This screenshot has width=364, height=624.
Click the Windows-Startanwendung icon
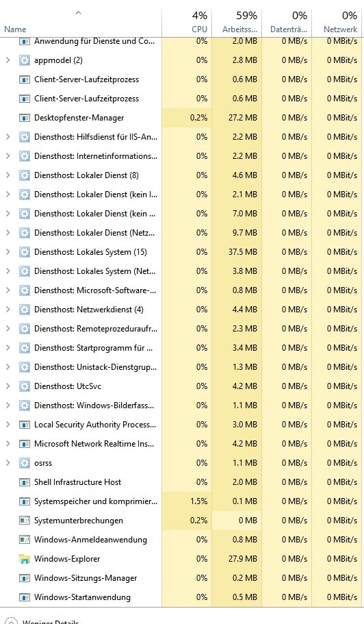coord(25,597)
